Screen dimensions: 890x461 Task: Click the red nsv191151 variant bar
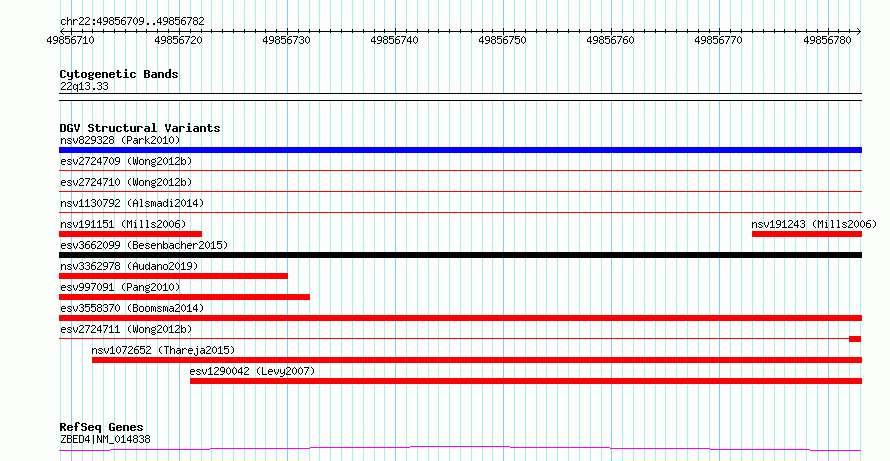131,234
